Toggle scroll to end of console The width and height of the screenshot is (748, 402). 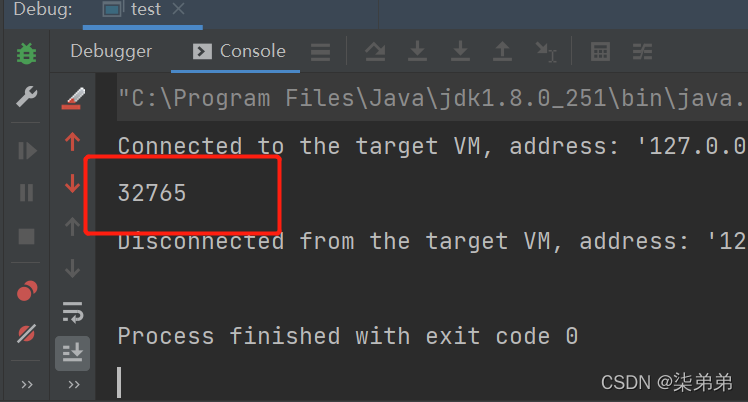click(73, 353)
